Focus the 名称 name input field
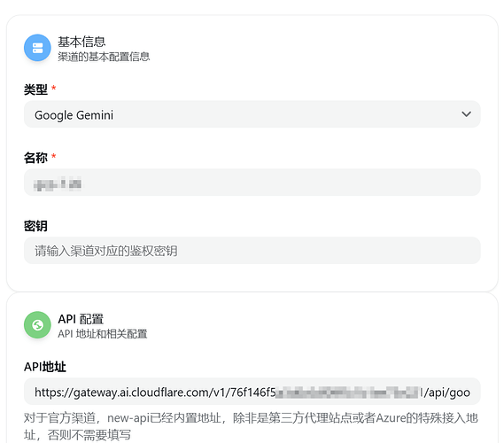504x443 pixels. tap(252, 183)
